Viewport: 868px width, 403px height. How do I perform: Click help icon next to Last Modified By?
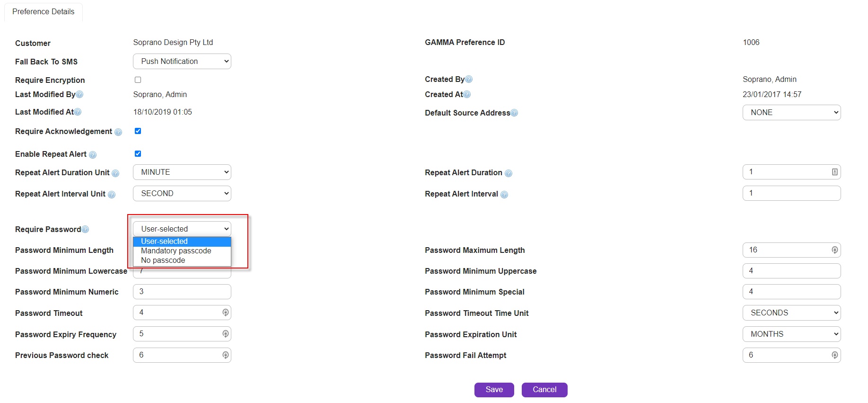(x=79, y=95)
